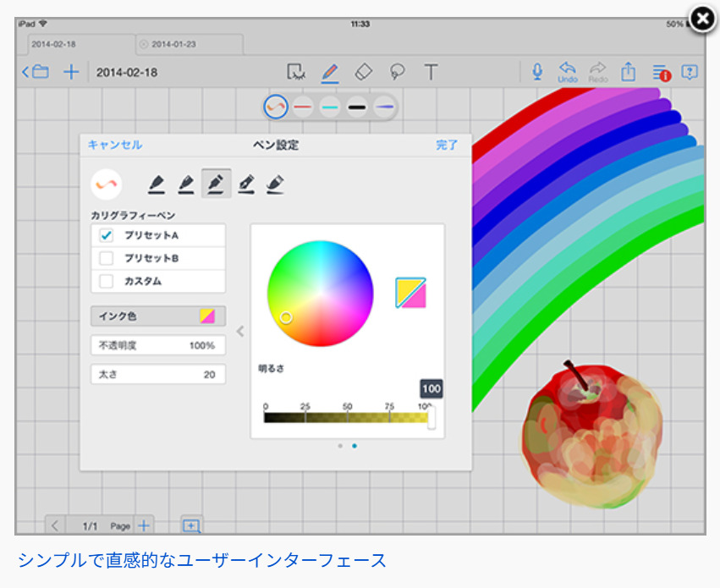Tap 完了 to confirm pen settings
This screenshot has height=588, width=720.
[x=448, y=145]
